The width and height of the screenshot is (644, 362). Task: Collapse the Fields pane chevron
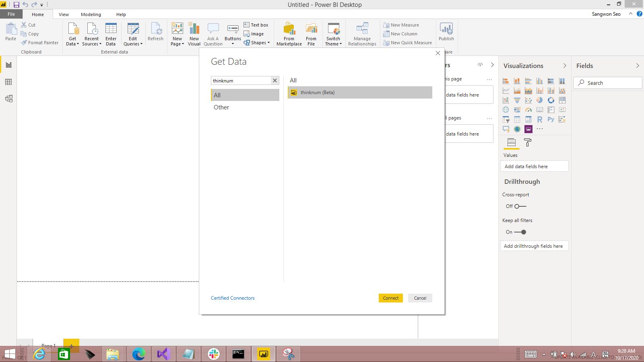[638, 66]
